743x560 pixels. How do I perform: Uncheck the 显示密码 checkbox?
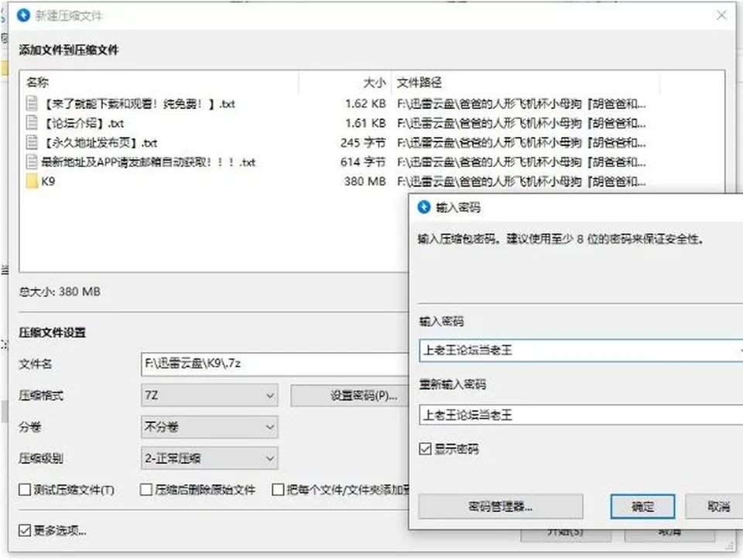click(425, 449)
